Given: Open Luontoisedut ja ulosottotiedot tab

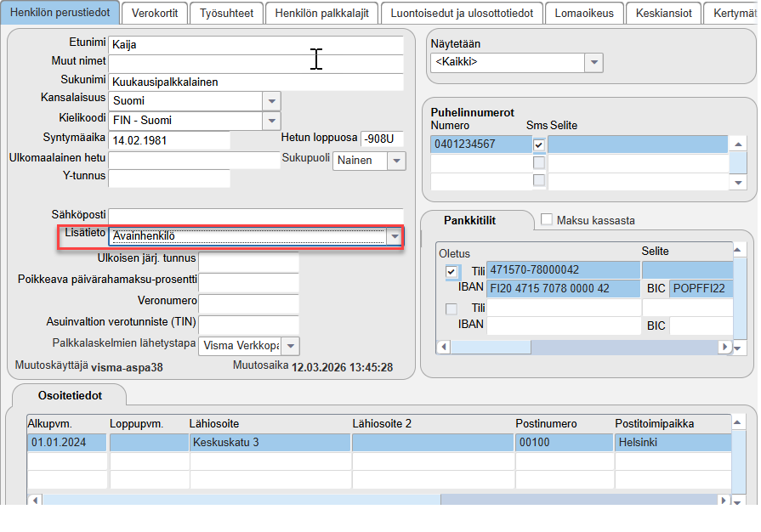Looking at the screenshot, I should (462, 13).
